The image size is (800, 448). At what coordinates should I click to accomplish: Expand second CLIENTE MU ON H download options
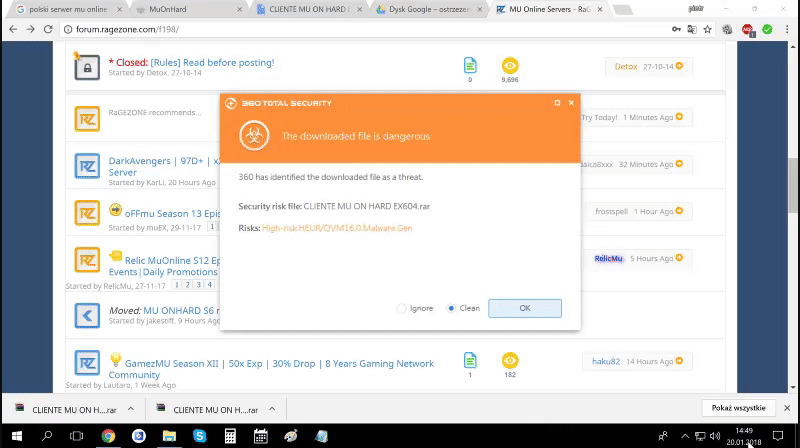[272, 409]
